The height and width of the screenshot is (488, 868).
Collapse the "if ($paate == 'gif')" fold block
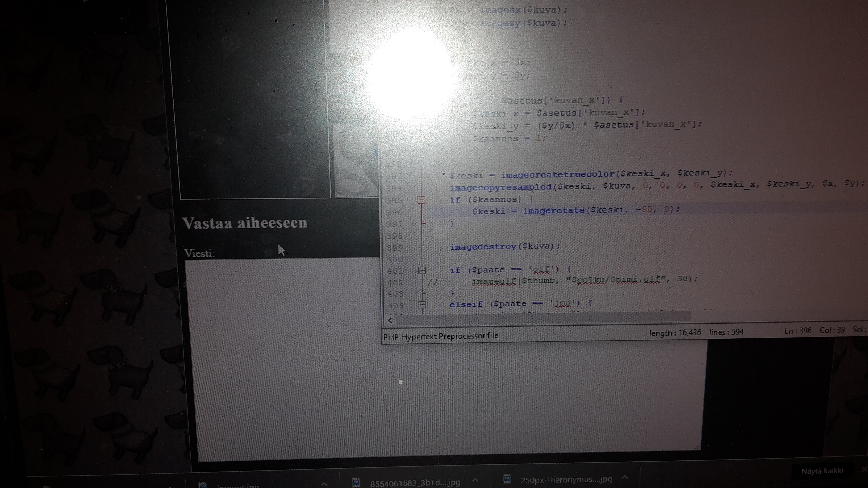click(x=422, y=270)
